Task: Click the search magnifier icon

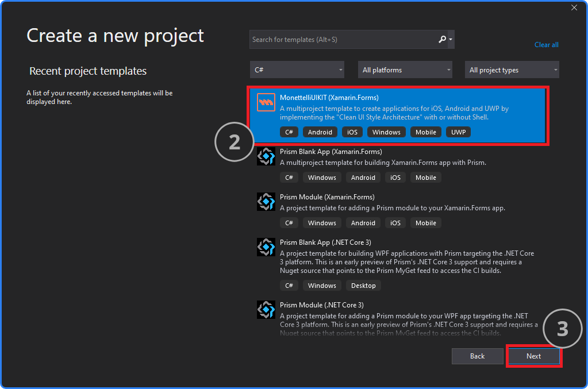Action: click(443, 39)
